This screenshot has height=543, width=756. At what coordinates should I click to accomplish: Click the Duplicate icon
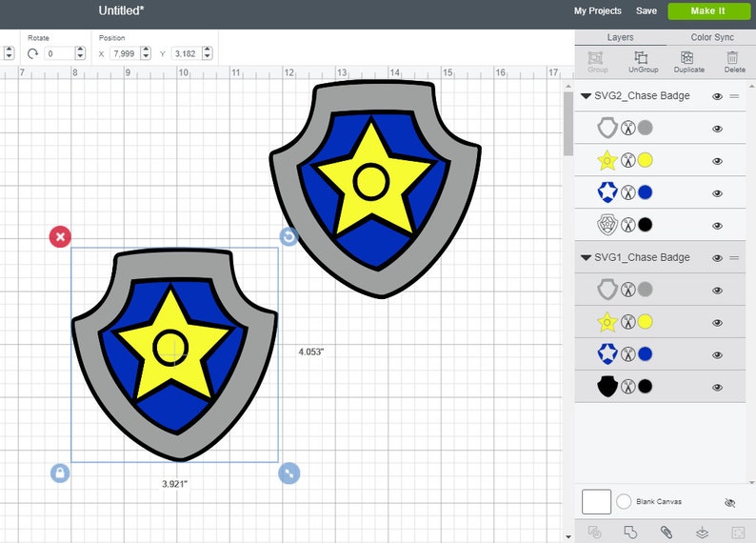[x=687, y=58]
